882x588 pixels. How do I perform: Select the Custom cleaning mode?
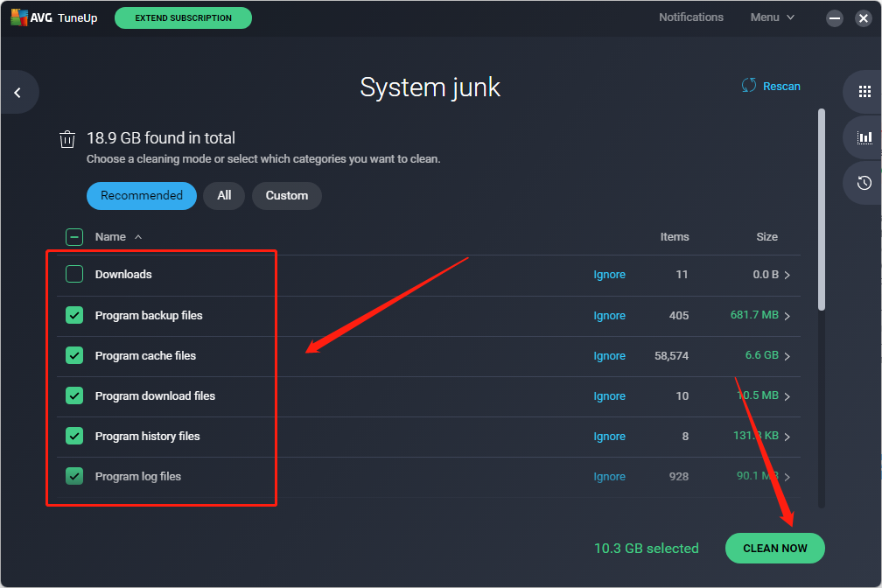[286, 196]
